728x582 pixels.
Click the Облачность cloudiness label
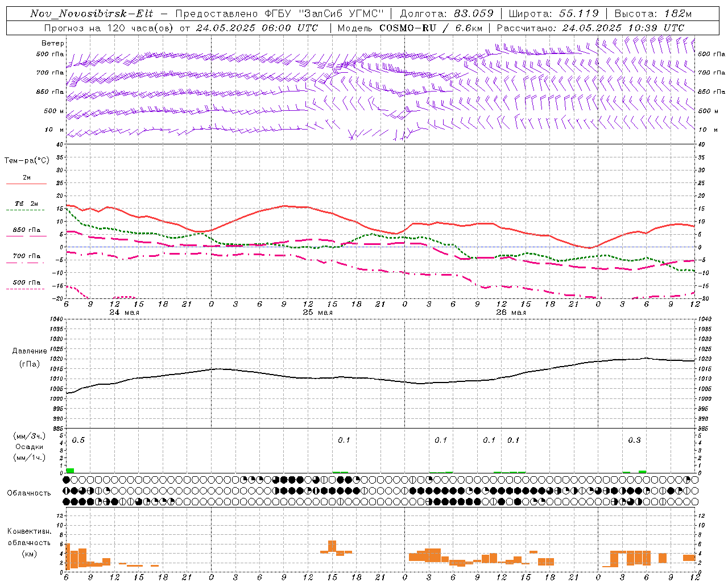[29, 493]
